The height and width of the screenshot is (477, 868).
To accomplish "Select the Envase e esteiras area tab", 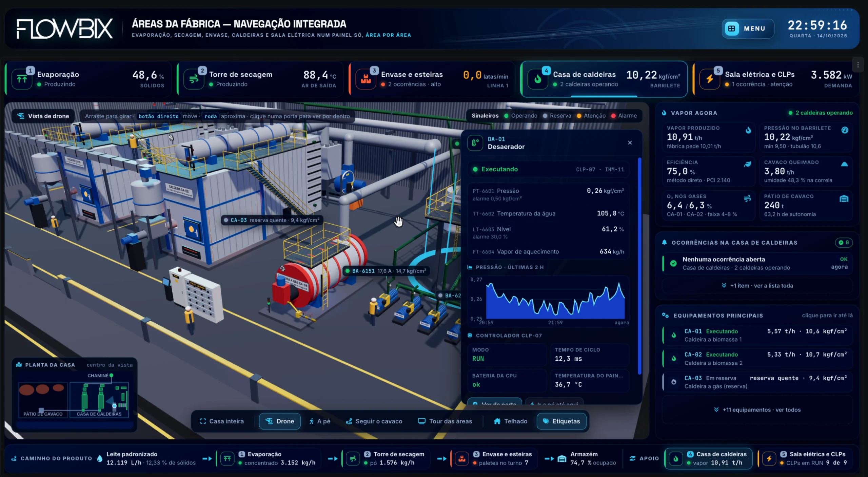I will pos(432,79).
